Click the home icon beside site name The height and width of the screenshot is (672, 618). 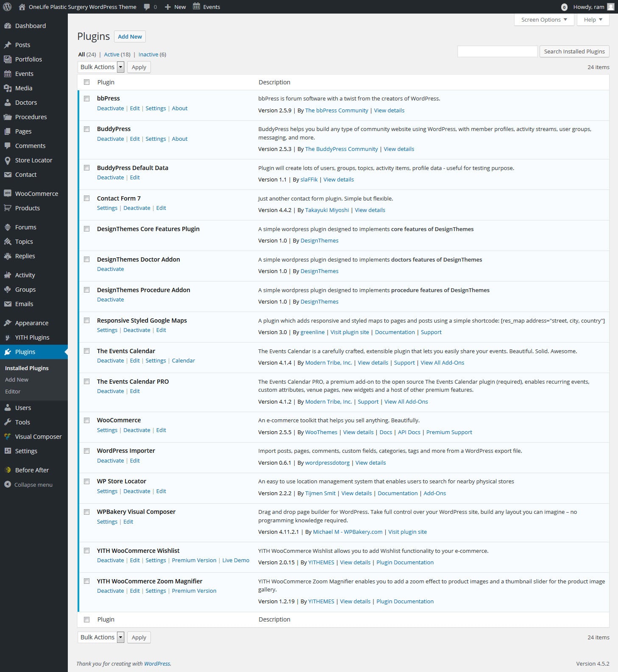click(22, 7)
